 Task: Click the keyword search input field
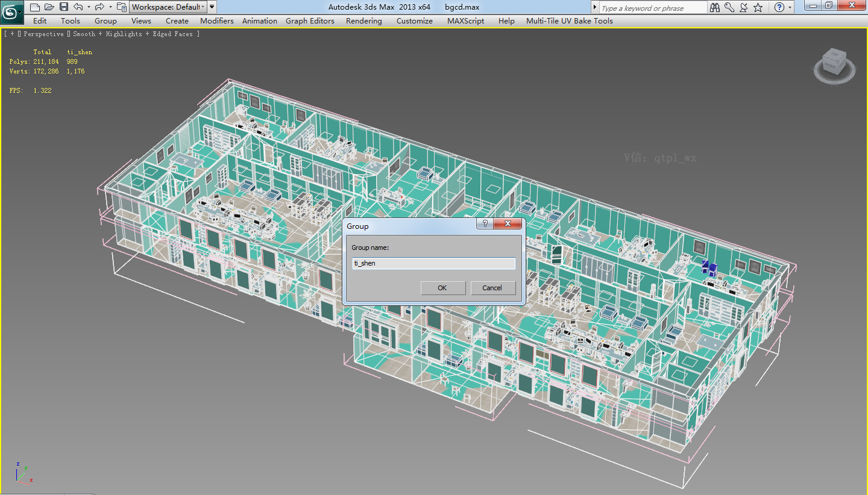[x=653, y=8]
